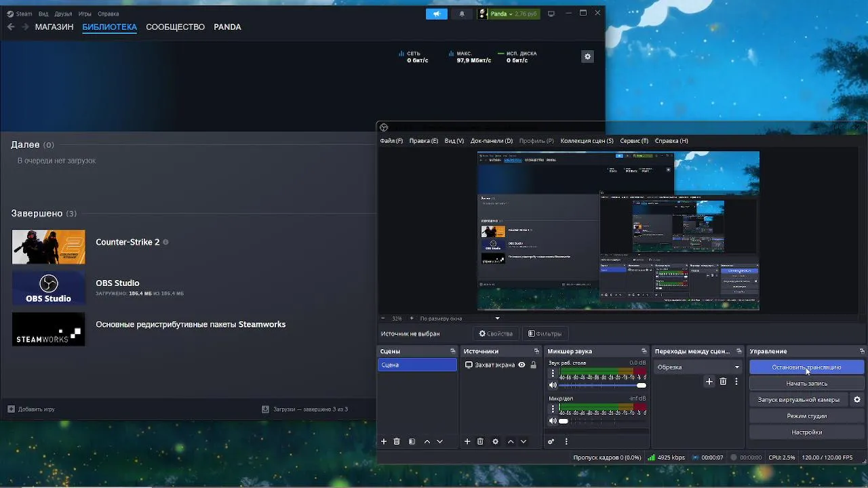Move scene up in Сцены panel
Screen dimensions: 868x488
point(427,441)
